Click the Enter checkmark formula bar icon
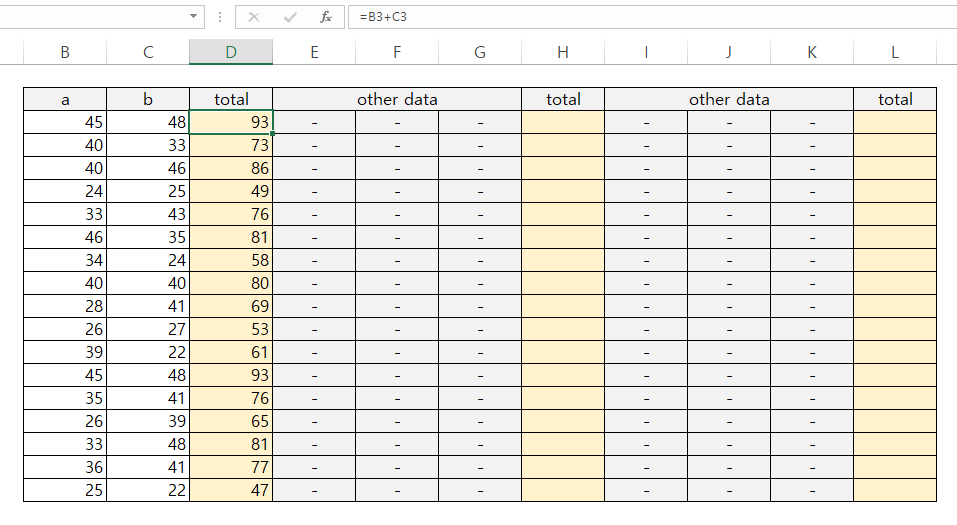Image resolution: width=957 pixels, height=525 pixels. tap(290, 17)
